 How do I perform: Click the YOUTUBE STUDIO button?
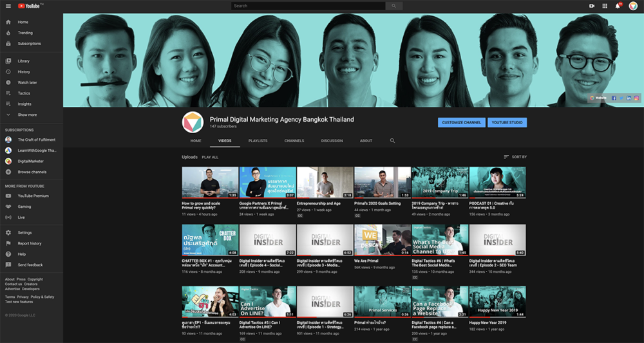[x=507, y=123]
